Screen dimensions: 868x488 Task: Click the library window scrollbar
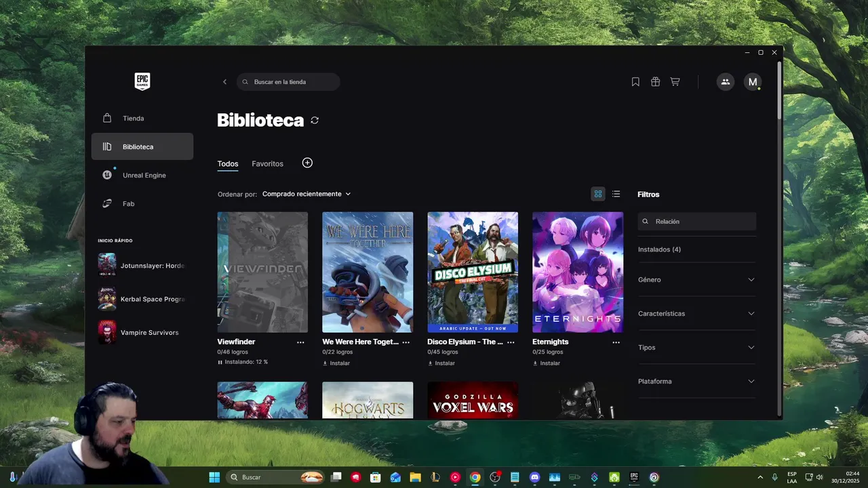click(x=779, y=91)
